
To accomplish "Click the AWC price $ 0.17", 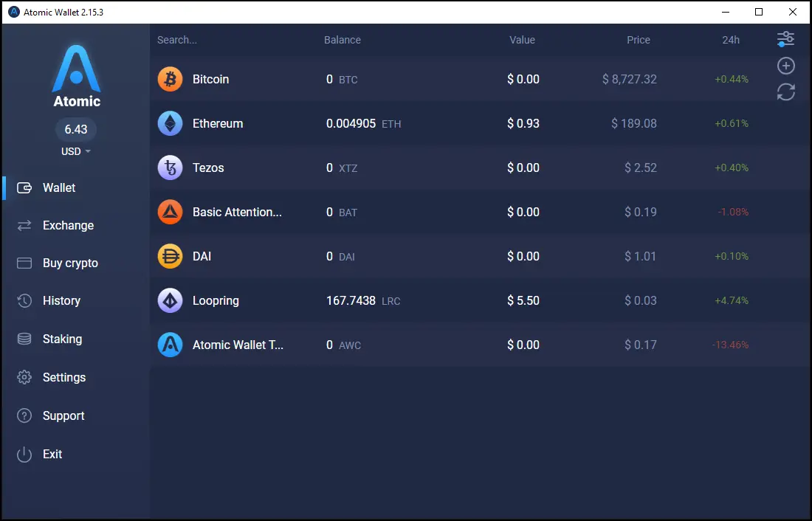I will point(641,345).
